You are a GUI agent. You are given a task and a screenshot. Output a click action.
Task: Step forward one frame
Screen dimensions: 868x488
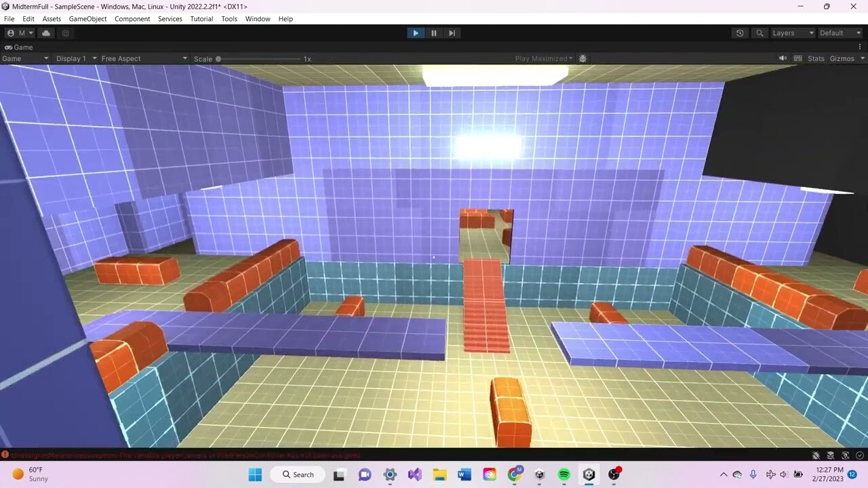[452, 33]
